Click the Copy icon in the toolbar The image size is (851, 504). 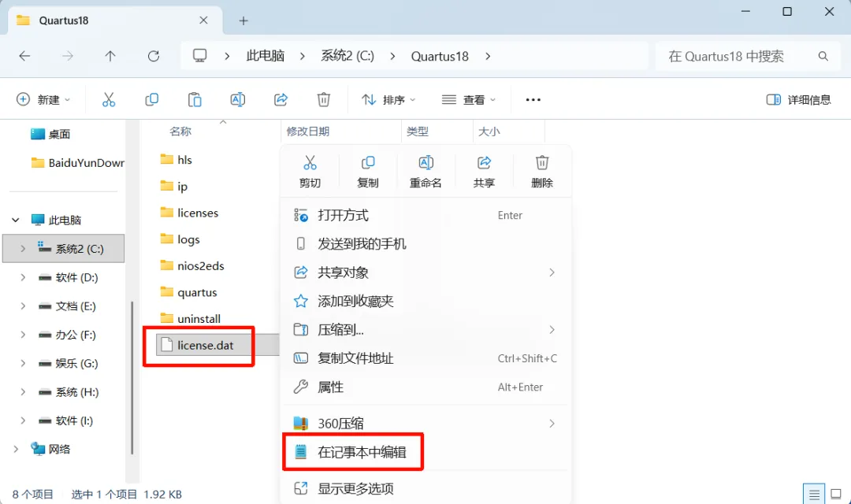click(x=152, y=100)
